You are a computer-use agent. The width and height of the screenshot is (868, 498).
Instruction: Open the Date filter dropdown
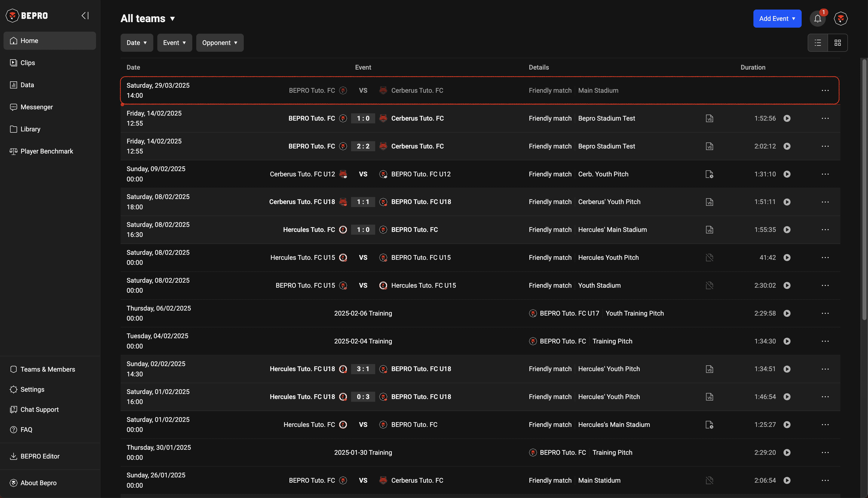pos(137,43)
